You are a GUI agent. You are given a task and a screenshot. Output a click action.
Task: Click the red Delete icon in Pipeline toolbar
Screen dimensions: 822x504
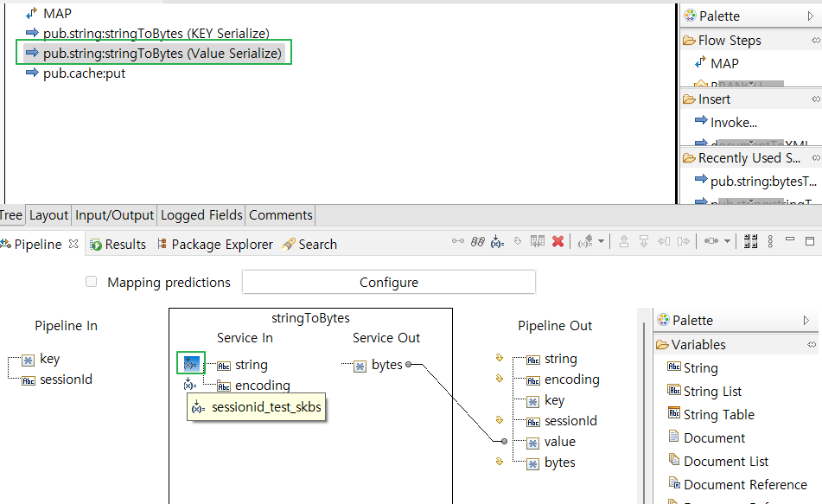tap(558, 241)
